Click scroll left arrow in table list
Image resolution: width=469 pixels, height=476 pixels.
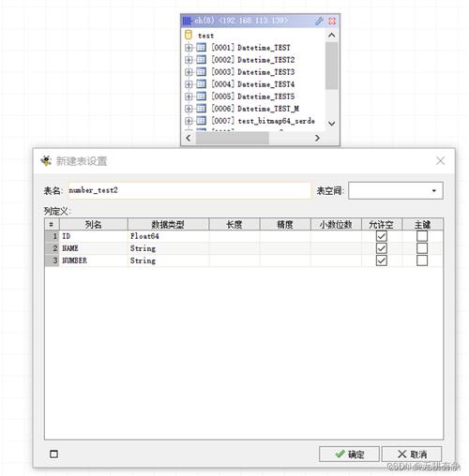pyautogui.click(x=189, y=138)
